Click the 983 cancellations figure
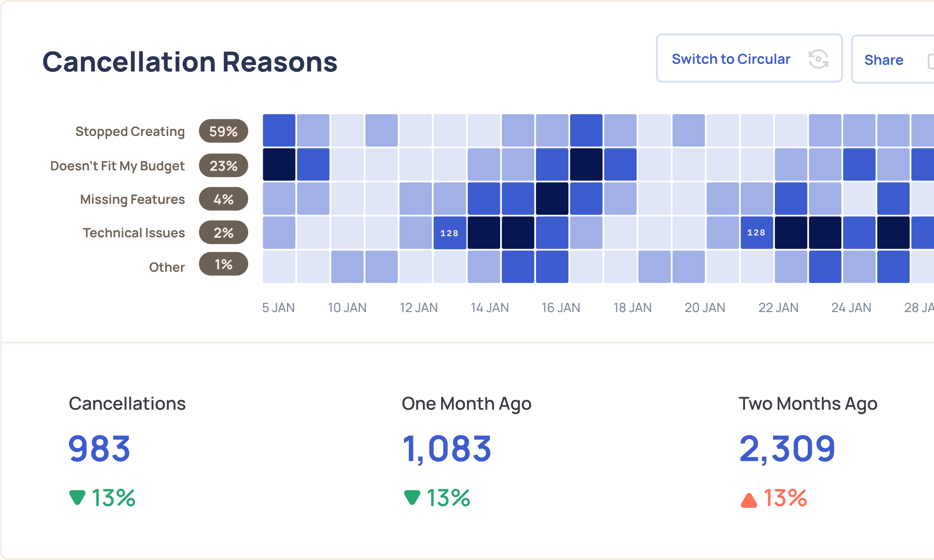This screenshot has height=560, width=934. pyautogui.click(x=99, y=448)
